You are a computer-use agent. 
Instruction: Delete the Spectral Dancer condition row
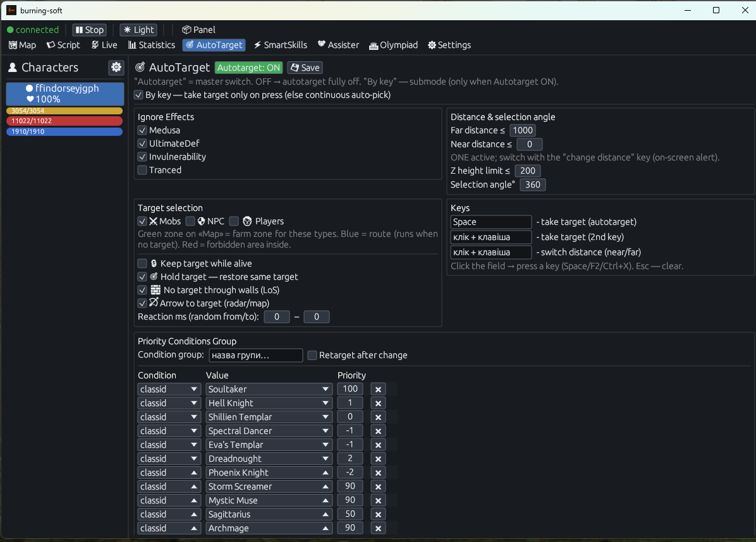tap(378, 431)
